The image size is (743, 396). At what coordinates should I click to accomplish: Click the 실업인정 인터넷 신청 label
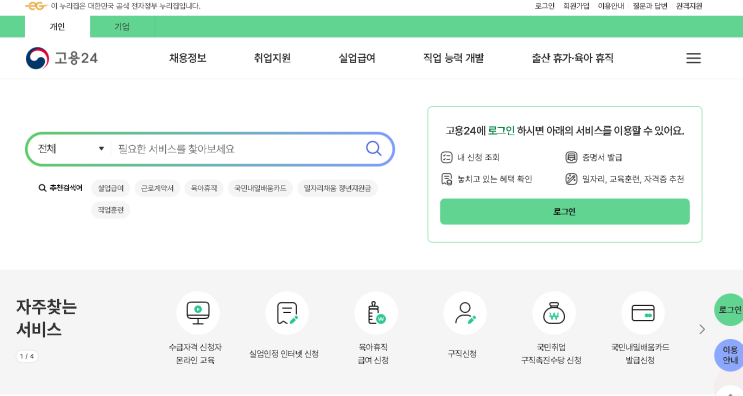pos(284,353)
